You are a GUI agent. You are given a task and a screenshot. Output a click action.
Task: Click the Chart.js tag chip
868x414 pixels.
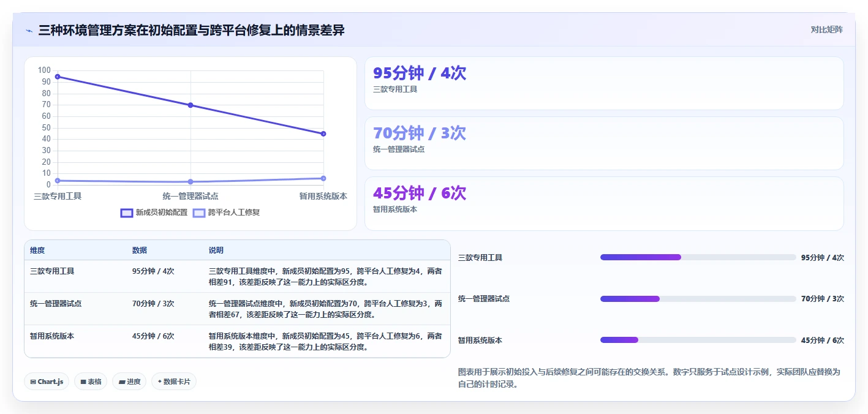coord(47,382)
